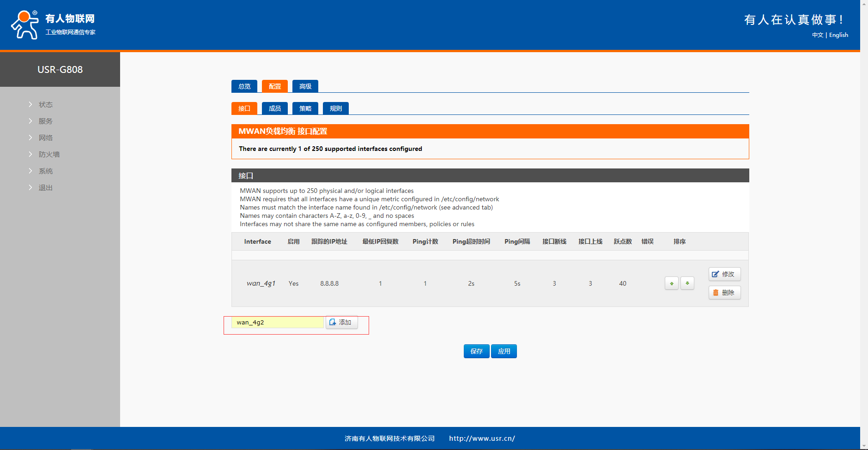The height and width of the screenshot is (450, 868).
Task: Click the USR IoT logo icon
Action: [25, 25]
